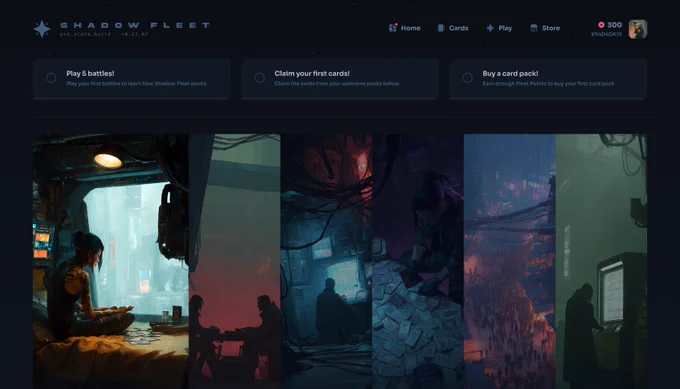Toggle the 'Claim your first cards!' task circle
Image resolution: width=680 pixels, height=389 pixels.
259,78
